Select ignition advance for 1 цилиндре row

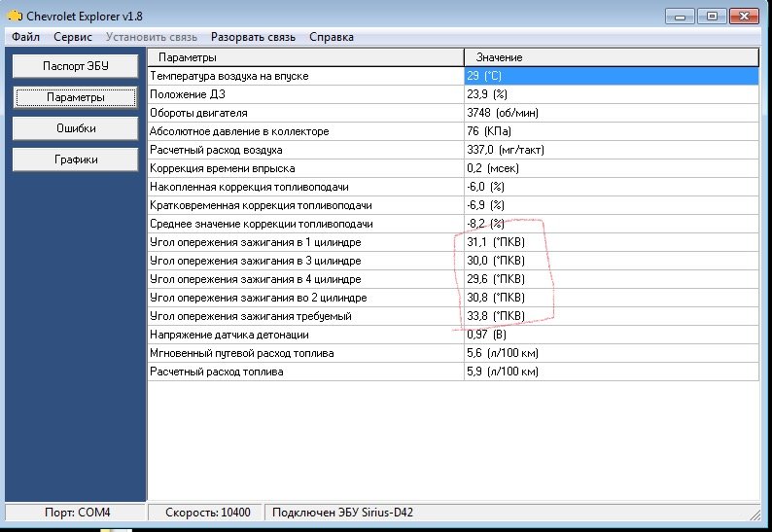[x=453, y=242]
